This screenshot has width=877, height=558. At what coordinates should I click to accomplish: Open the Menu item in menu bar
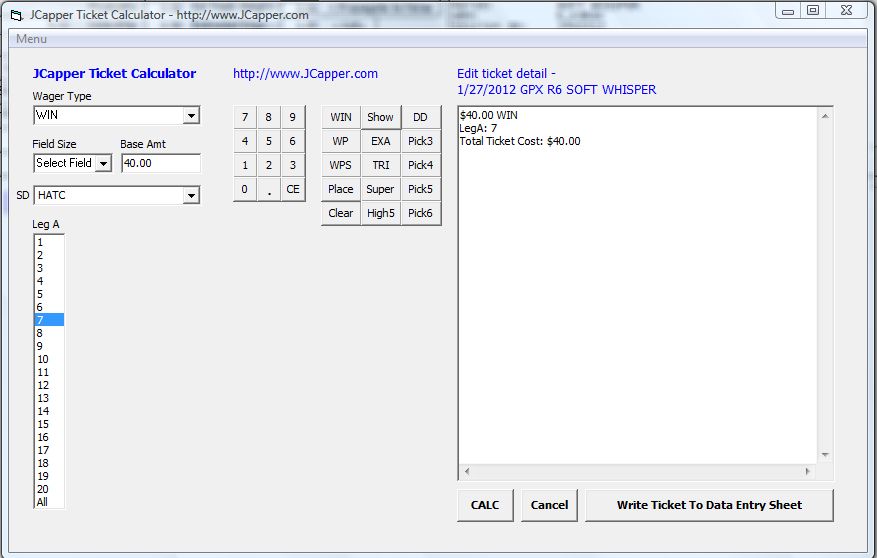tap(31, 39)
